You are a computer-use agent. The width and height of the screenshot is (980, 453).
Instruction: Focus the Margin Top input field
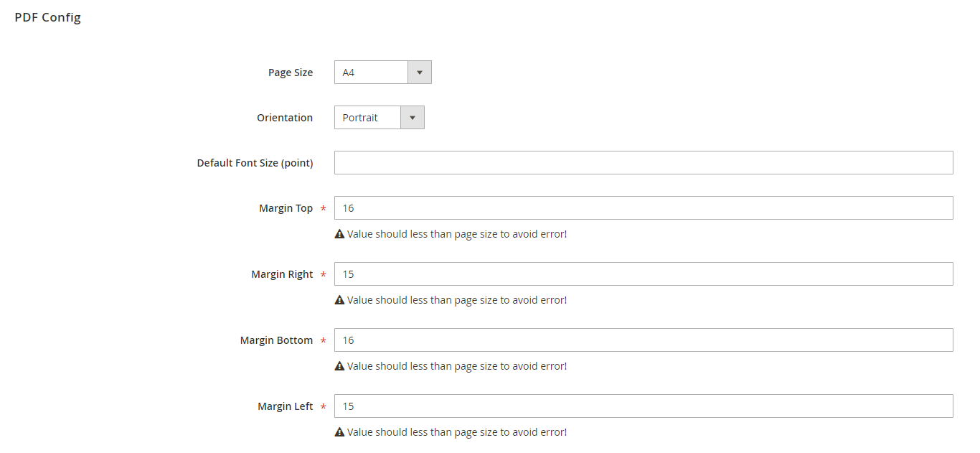(644, 208)
